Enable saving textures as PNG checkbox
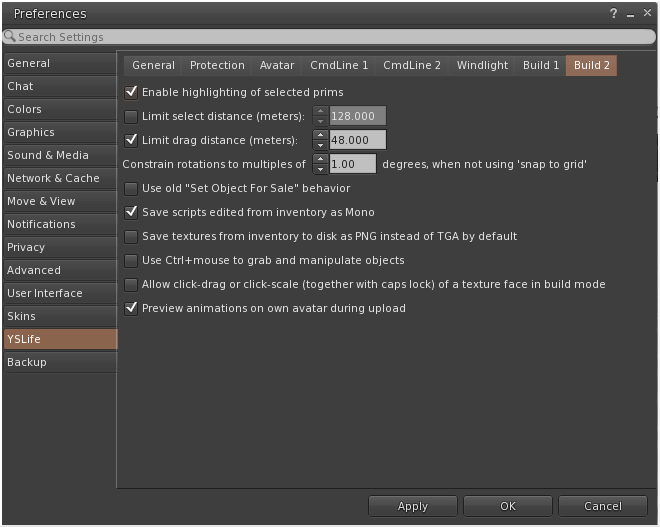Image resolution: width=660 pixels, height=527 pixels. (x=131, y=236)
